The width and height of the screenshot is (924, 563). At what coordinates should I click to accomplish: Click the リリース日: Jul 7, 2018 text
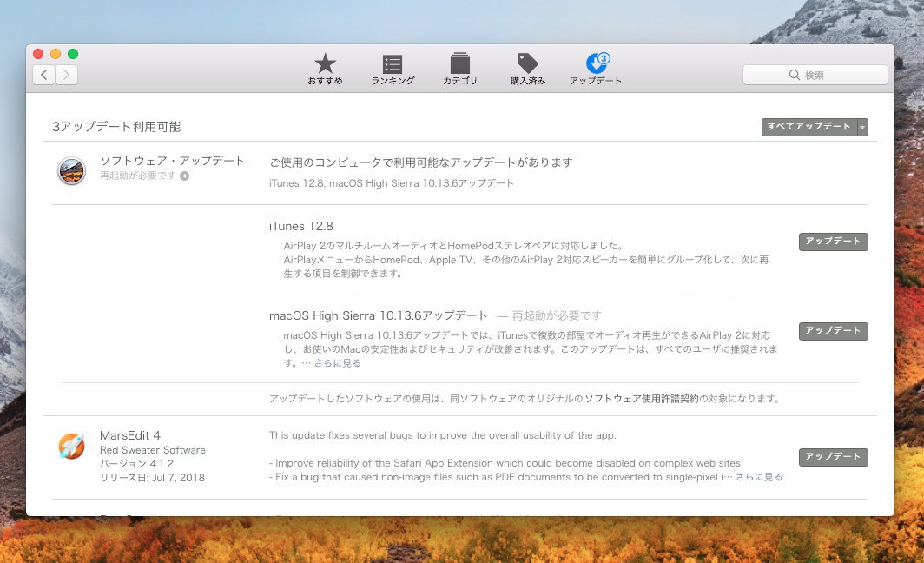coord(152,478)
